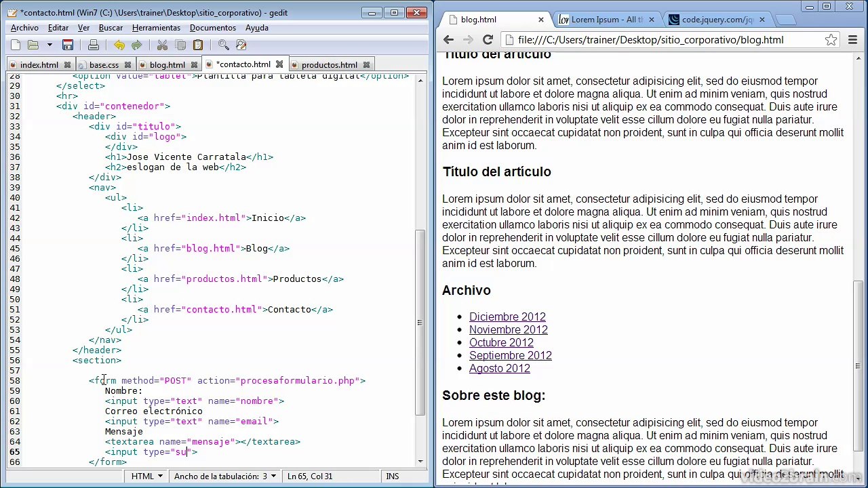Image resolution: width=868 pixels, height=488 pixels.
Task: Click the gedit scrollbar down arrow
Action: (420, 462)
